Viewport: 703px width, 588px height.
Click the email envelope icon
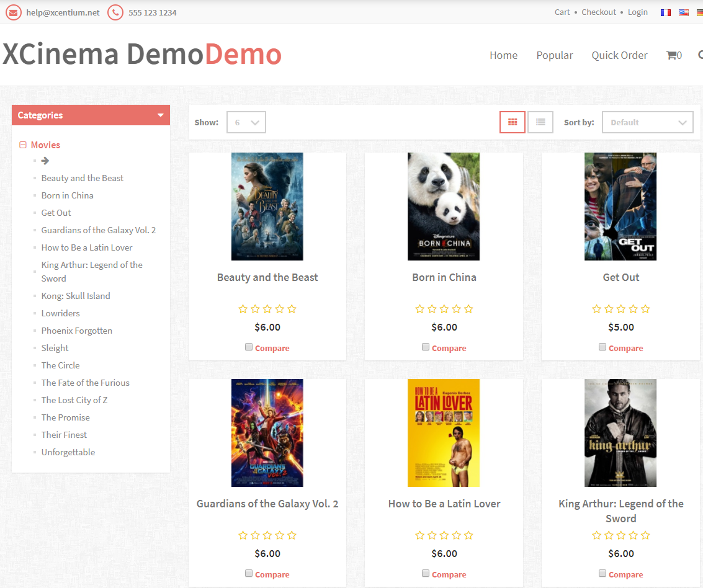14,12
